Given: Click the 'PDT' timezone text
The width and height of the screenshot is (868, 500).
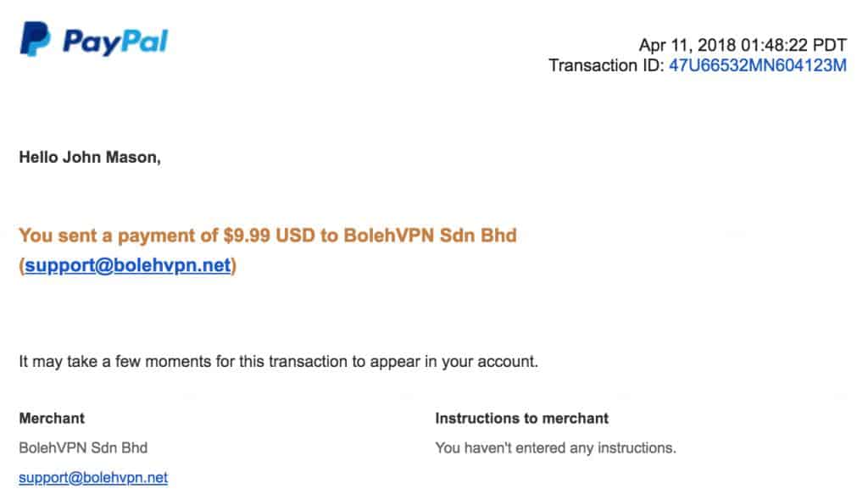Looking at the screenshot, I should (x=830, y=45).
